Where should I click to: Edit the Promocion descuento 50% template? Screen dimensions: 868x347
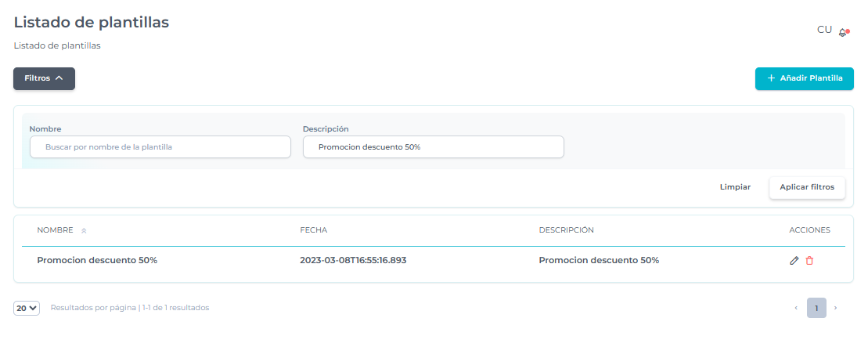point(794,260)
